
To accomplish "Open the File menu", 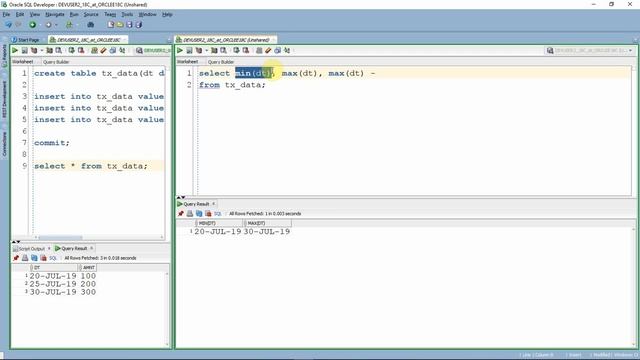I will [6, 14].
